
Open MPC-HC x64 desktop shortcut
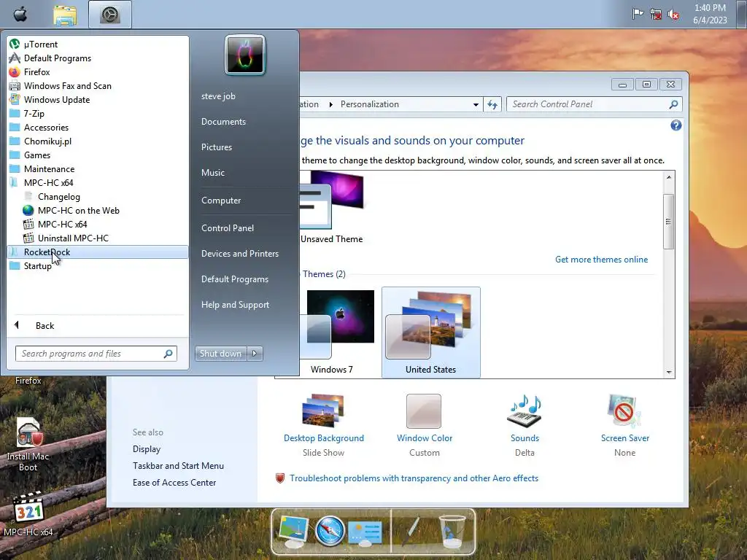click(x=28, y=514)
